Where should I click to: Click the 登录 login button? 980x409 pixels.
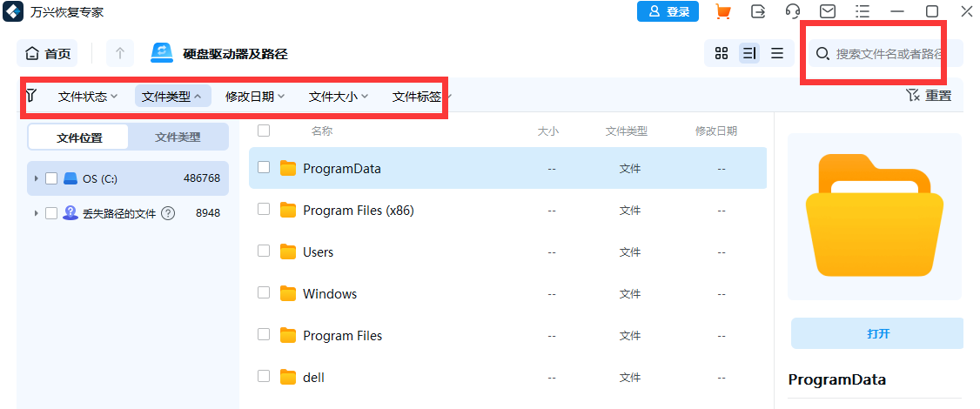[668, 11]
